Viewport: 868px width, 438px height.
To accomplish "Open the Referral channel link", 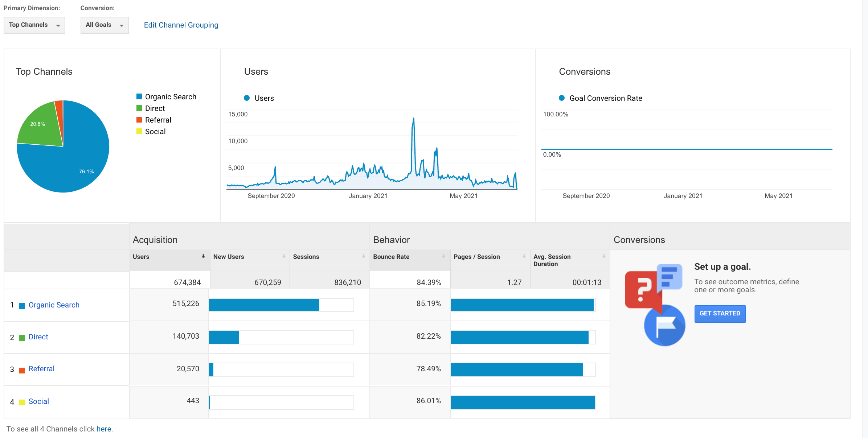I will (41, 369).
